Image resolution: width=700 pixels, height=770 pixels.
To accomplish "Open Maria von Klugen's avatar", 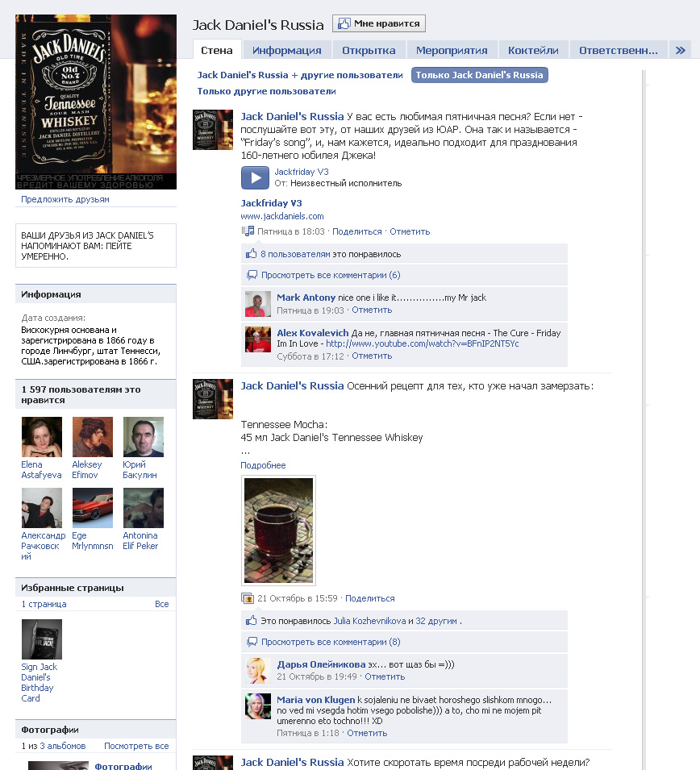I will coord(258,706).
